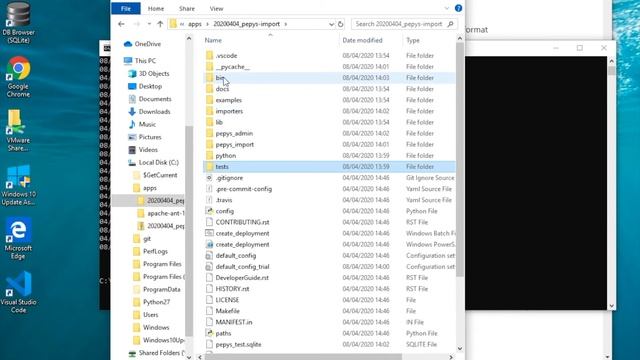640x360 pixels.
Task: Launch Microsoft Edge from desktop
Action: [18, 239]
